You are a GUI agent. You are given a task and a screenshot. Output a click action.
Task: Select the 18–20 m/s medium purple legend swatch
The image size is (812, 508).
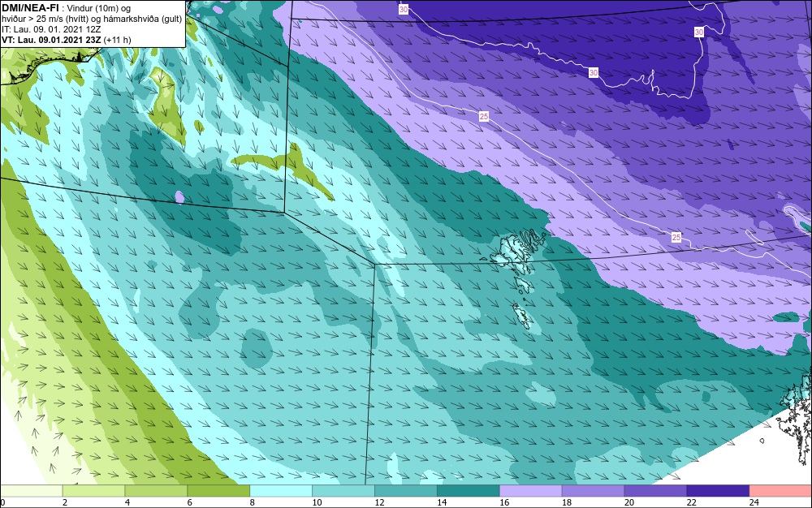click(593, 491)
